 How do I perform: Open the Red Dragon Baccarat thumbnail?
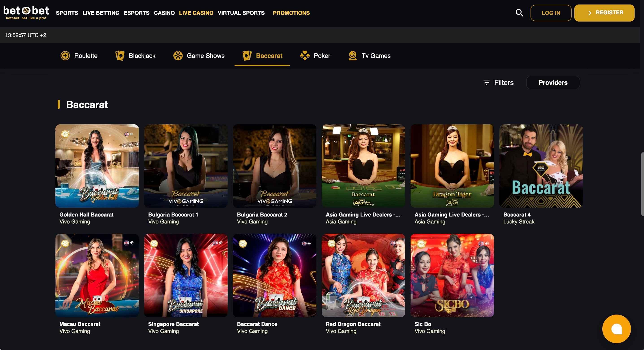click(x=363, y=276)
